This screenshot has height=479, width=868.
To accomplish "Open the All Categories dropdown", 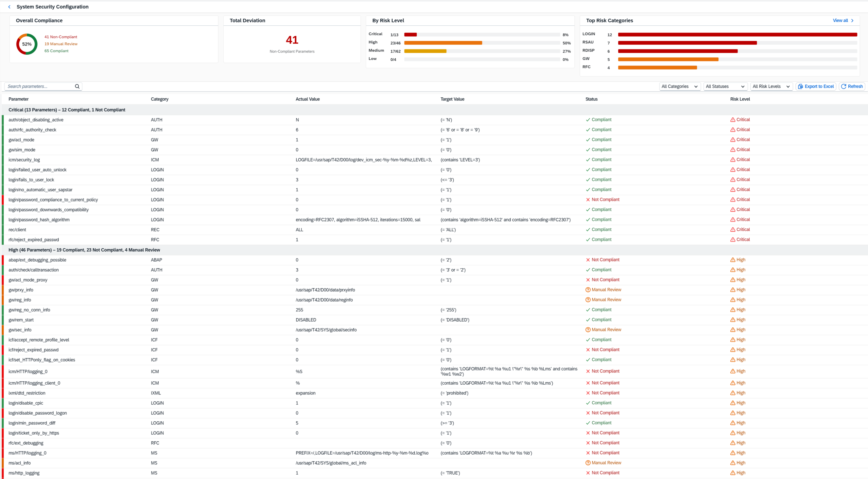I will (x=679, y=87).
